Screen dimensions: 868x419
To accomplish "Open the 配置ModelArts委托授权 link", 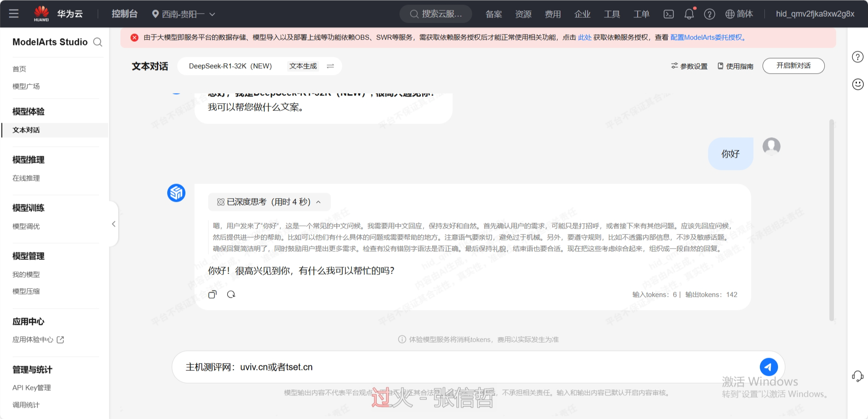I will (707, 38).
